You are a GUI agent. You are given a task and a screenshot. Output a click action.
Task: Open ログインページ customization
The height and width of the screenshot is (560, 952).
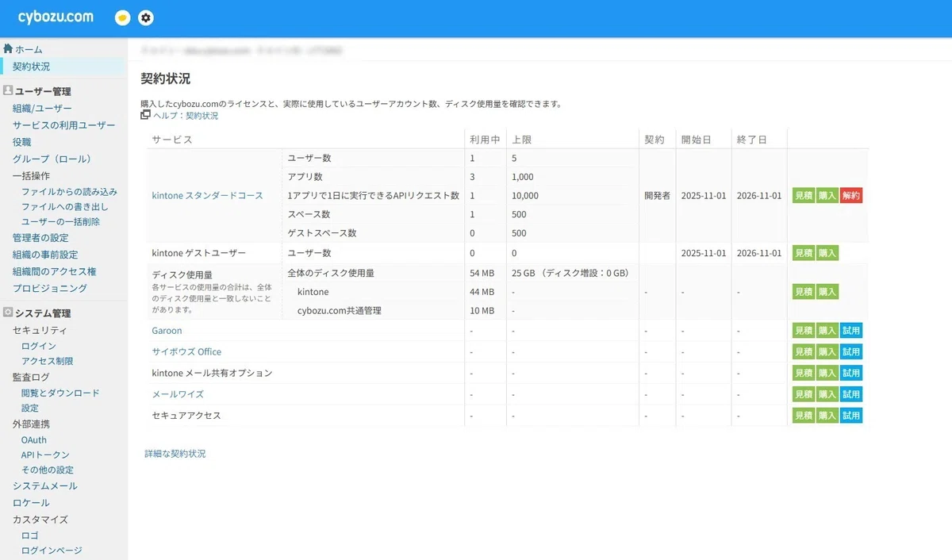coord(52,550)
